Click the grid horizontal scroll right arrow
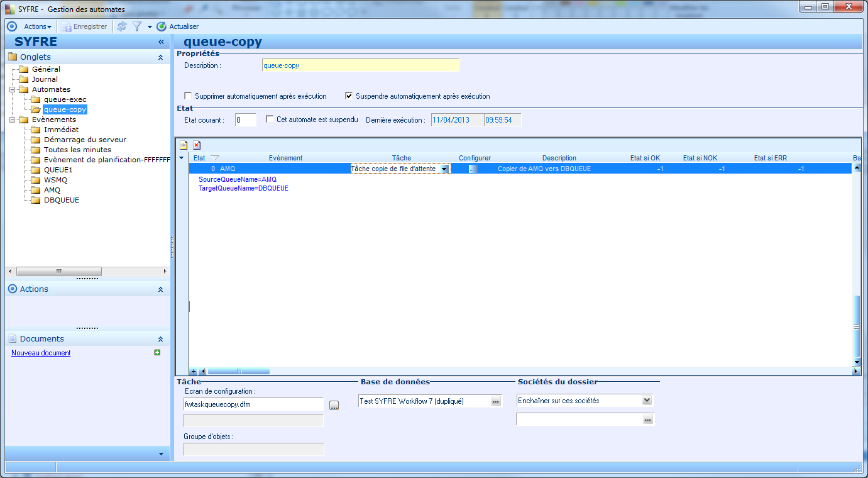Image resolution: width=868 pixels, height=478 pixels. 856,372
